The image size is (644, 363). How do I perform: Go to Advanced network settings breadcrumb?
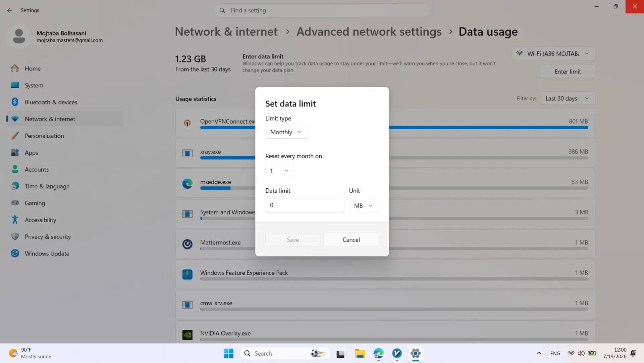tap(369, 32)
